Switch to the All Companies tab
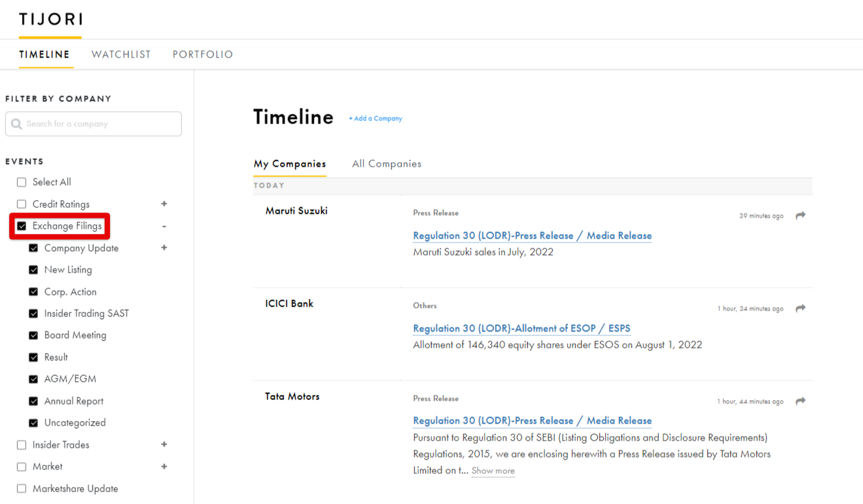 pos(387,164)
